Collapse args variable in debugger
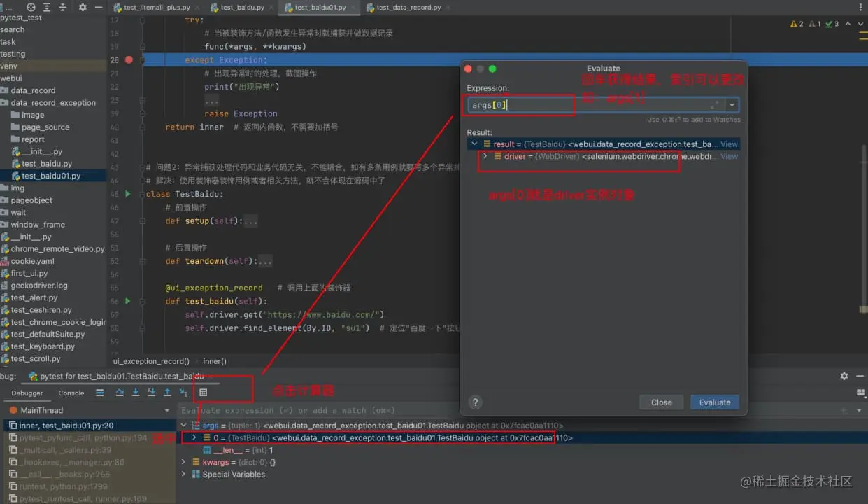Viewport: 868px width, 504px height. tap(184, 426)
